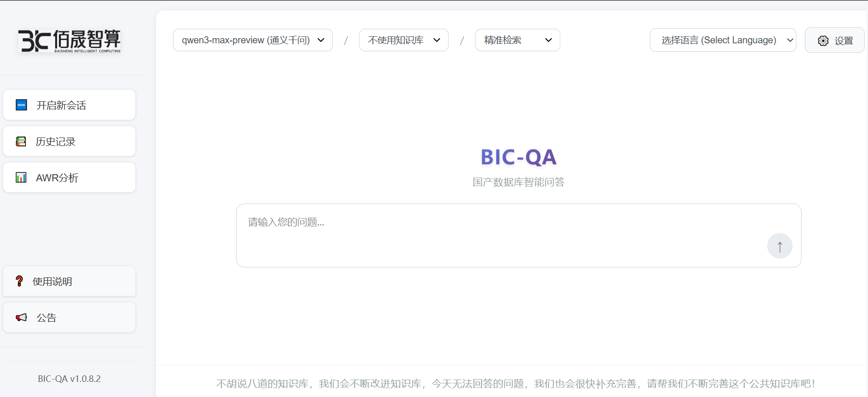Click the gear icon in 设置 button
Image resolution: width=868 pixels, height=397 pixels.
823,41
